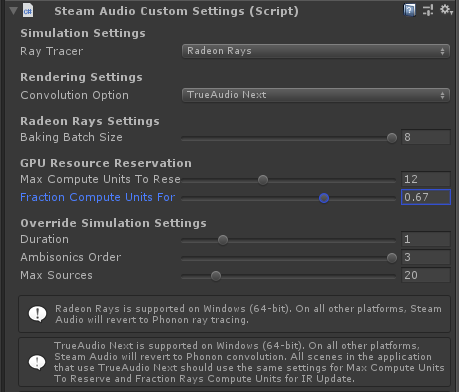459x392 pixels.
Task: Click the C# script icon in header
Action: pyautogui.click(x=28, y=11)
